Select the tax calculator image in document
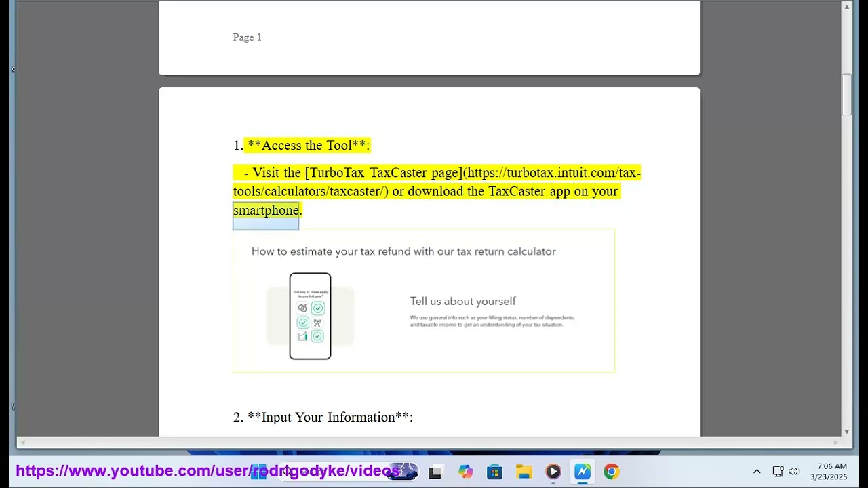The height and width of the screenshot is (488, 868). click(424, 301)
